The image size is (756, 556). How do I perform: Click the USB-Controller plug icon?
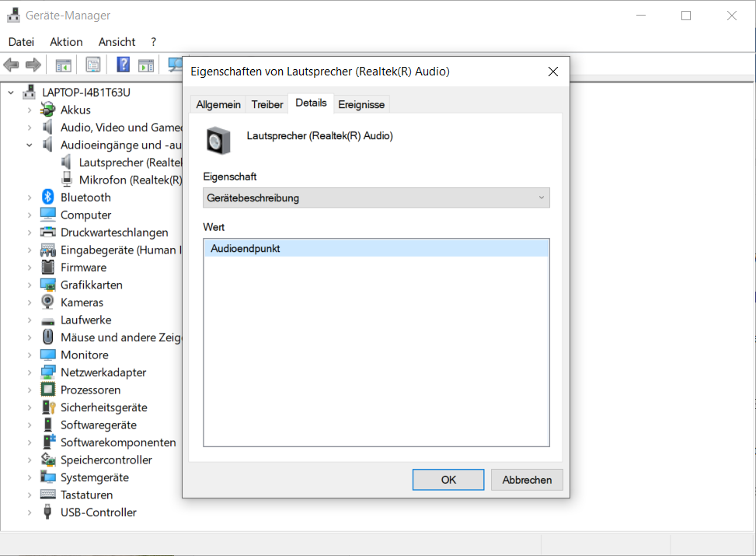point(47,512)
